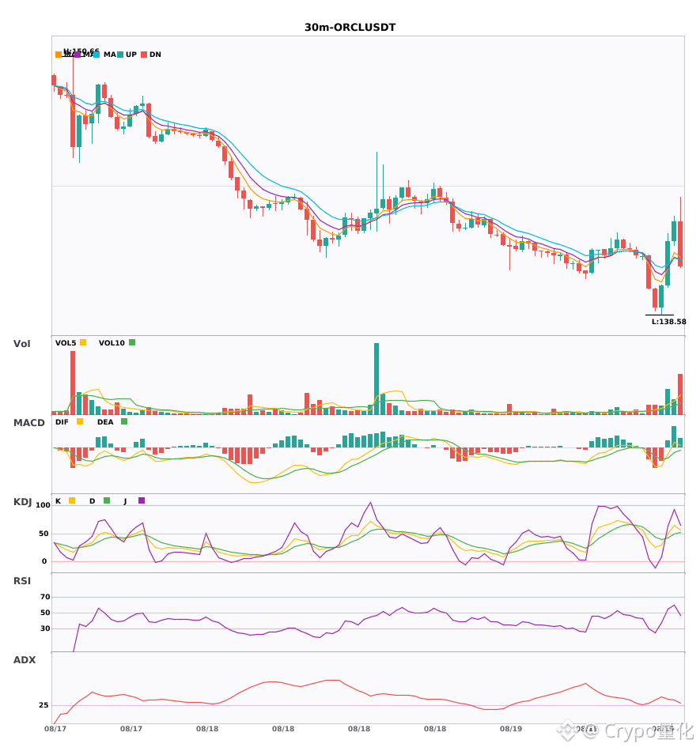Click the yellow DIF legend swatch
The image size is (700, 751).
[x=80, y=421]
